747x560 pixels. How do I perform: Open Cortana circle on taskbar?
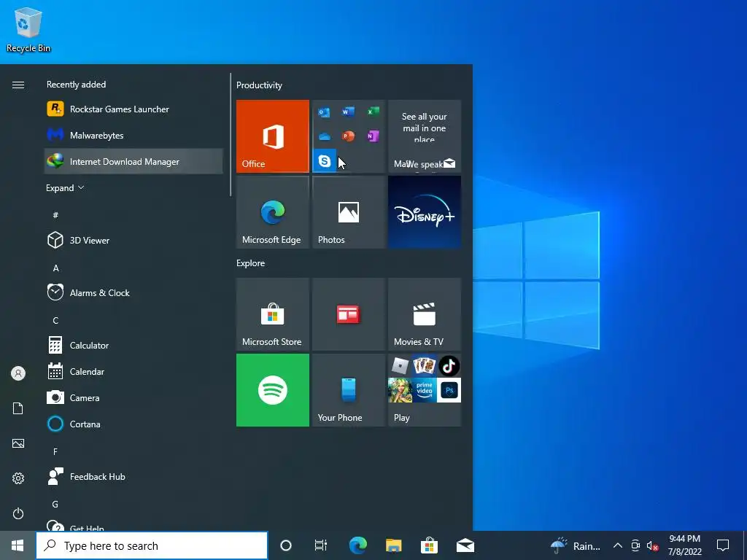(x=286, y=545)
